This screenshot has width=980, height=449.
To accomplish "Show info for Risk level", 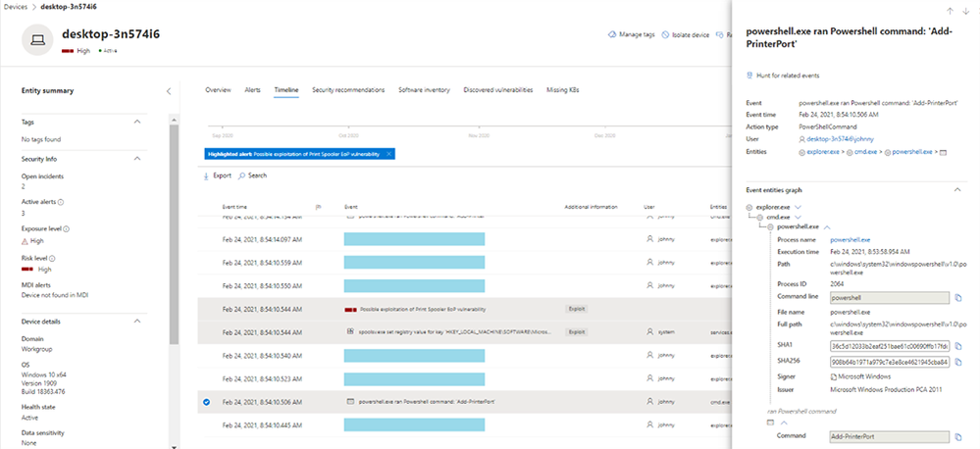I will 53,258.
